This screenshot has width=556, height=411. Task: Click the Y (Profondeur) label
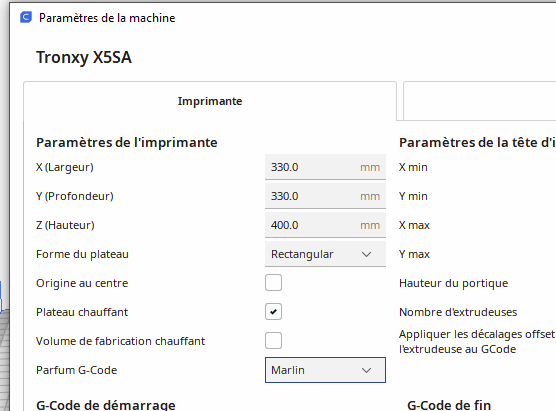[x=74, y=196]
